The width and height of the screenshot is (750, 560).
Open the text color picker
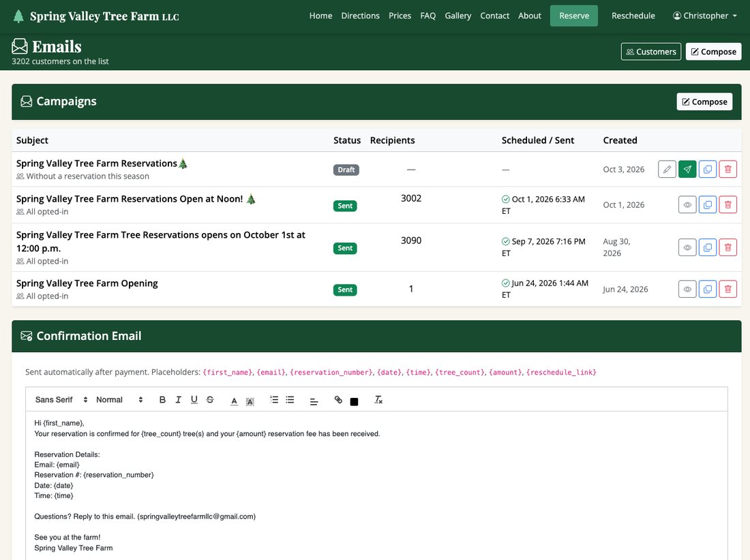tap(234, 401)
